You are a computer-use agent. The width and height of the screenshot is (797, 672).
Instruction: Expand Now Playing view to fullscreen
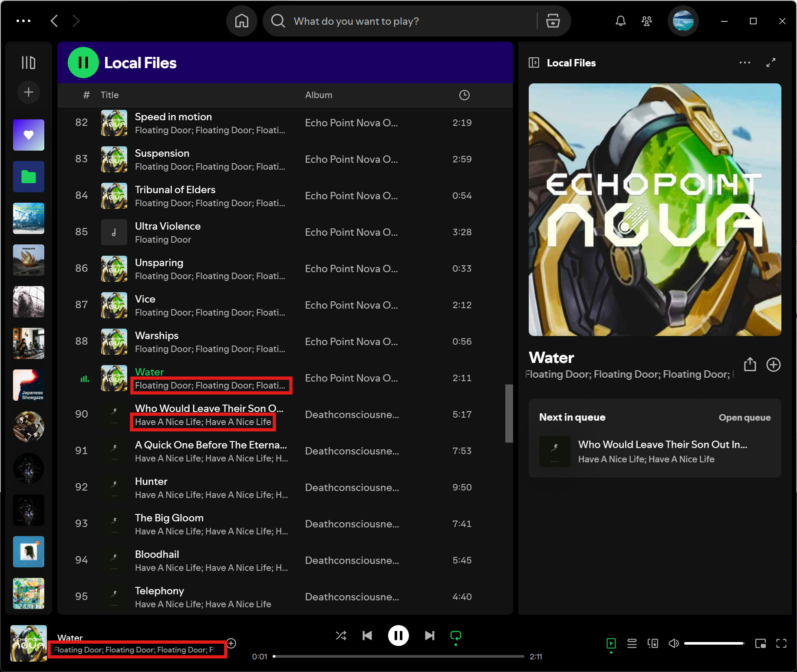(771, 63)
